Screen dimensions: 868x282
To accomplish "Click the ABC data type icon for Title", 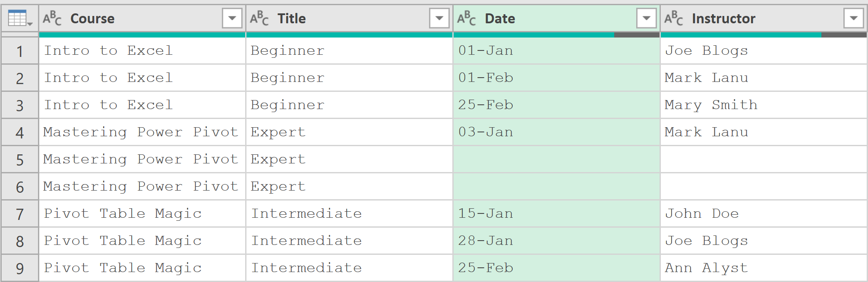I will tap(259, 19).
